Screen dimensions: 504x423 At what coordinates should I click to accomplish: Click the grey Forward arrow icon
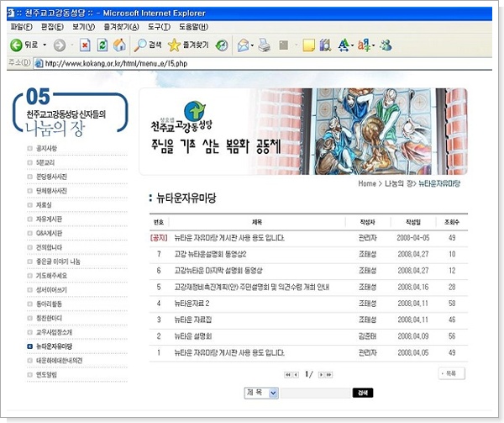[x=60, y=45]
